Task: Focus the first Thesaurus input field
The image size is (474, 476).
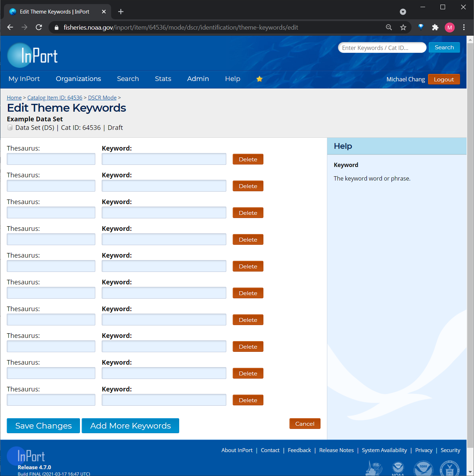Action: (x=51, y=159)
